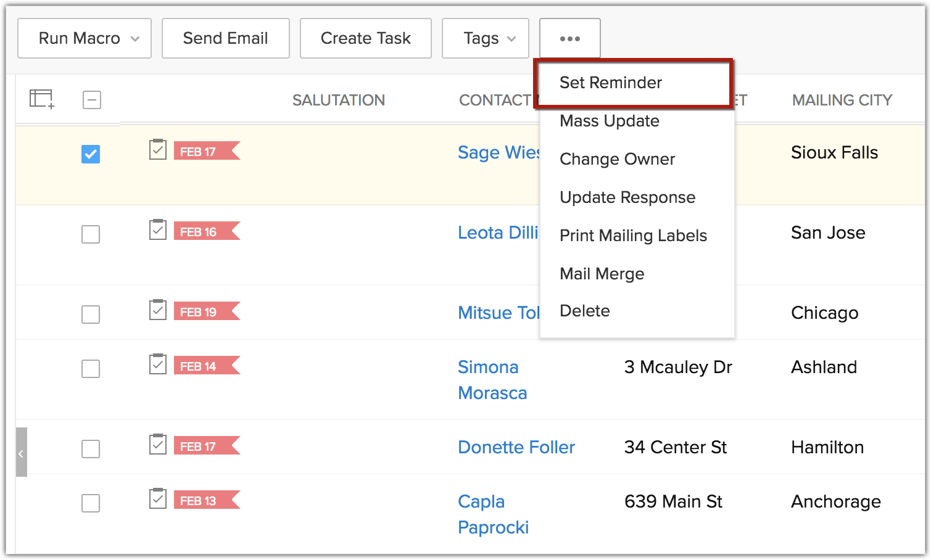Open Simona Morasca contact link
The width and height of the screenshot is (931, 560).
[x=492, y=380]
